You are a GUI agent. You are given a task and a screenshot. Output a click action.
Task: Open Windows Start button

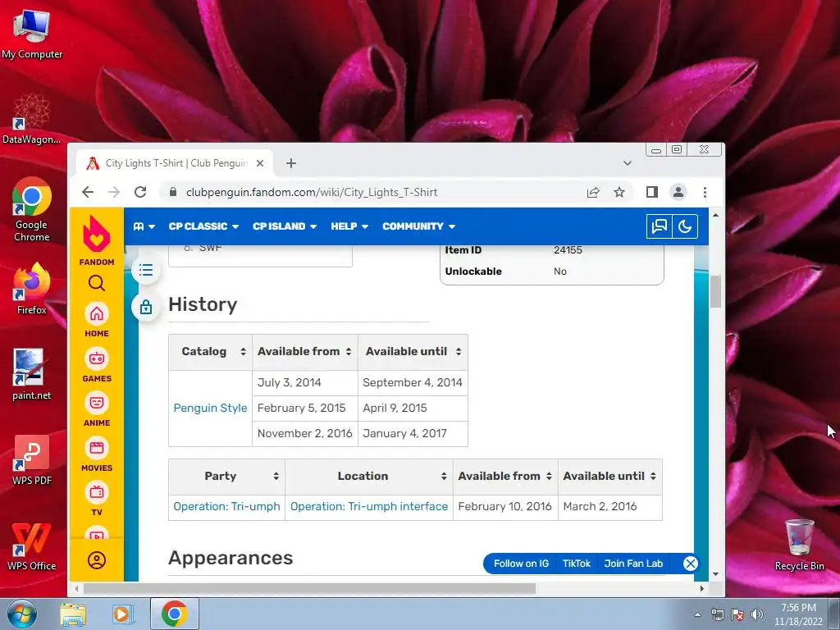[x=21, y=614]
